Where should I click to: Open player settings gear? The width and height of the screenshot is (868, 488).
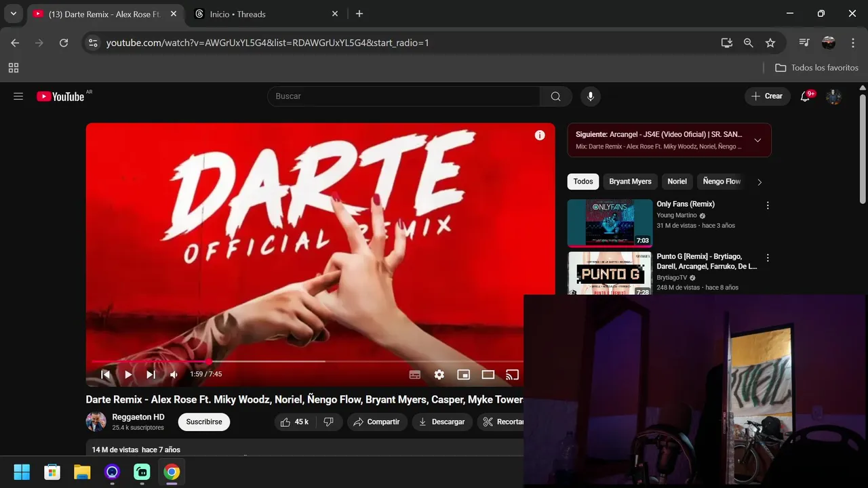click(439, 374)
